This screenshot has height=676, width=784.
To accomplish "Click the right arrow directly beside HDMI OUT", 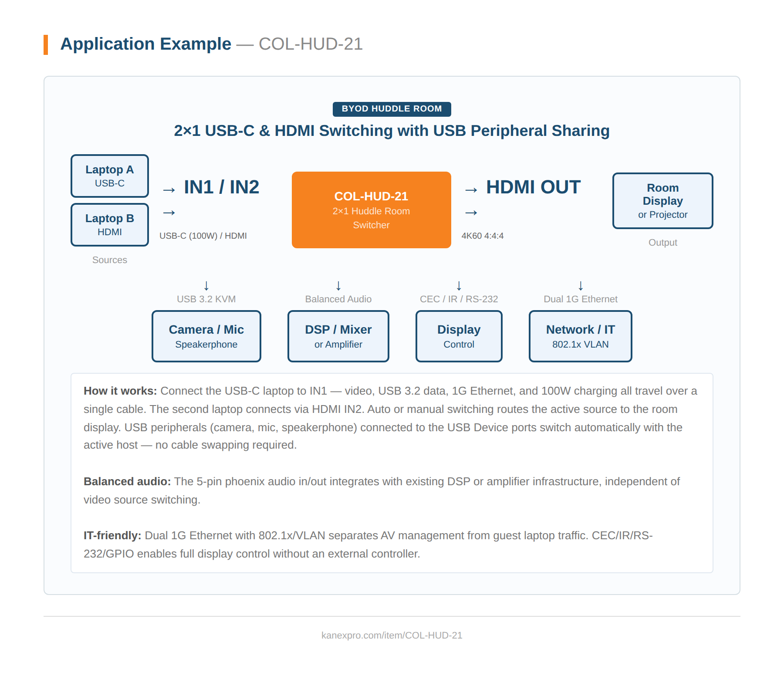I will tap(471, 190).
